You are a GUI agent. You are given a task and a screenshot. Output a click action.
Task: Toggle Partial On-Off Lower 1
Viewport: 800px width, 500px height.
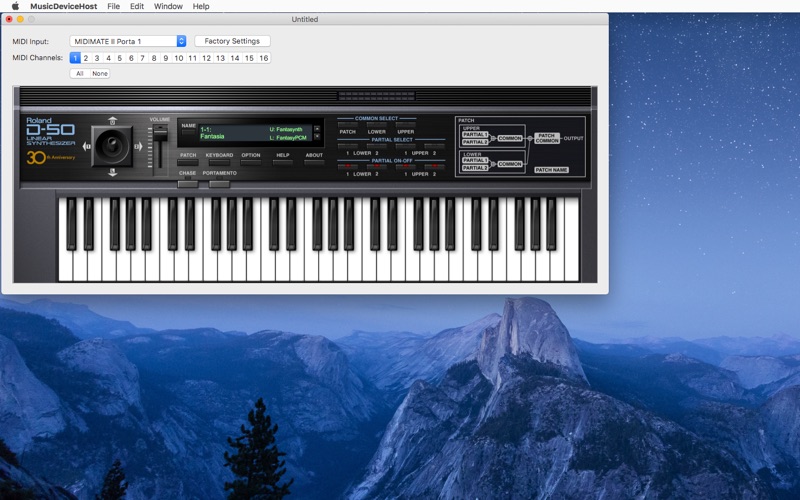click(x=347, y=167)
